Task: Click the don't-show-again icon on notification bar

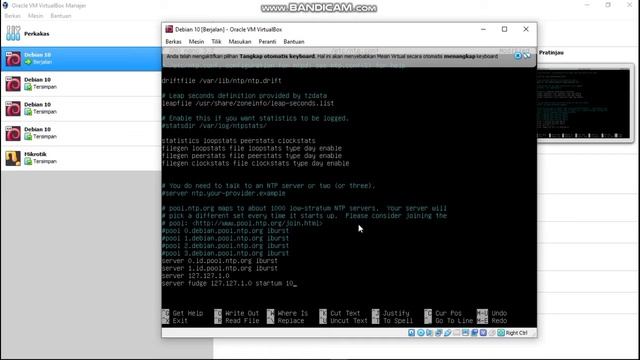Action: tap(527, 56)
